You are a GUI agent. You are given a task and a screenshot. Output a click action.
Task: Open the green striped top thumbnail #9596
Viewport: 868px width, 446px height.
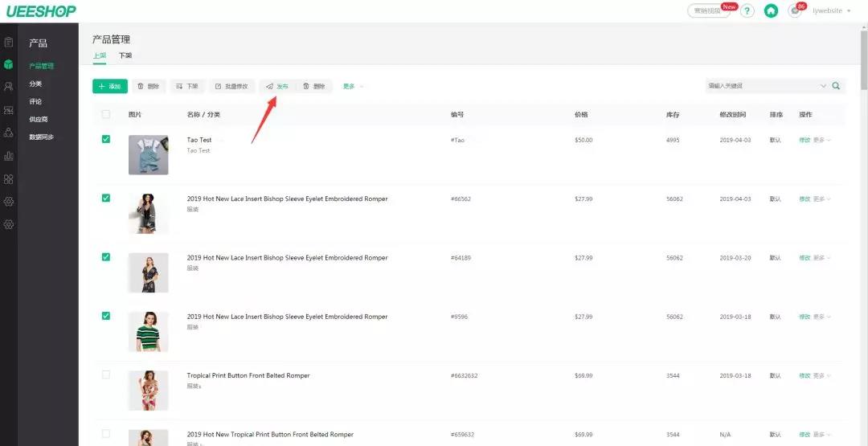click(x=149, y=331)
